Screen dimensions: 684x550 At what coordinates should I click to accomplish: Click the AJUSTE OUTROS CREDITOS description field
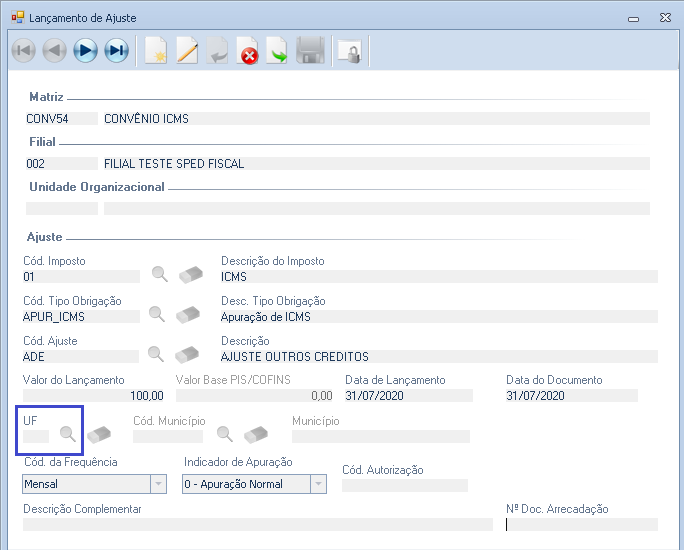coord(439,356)
